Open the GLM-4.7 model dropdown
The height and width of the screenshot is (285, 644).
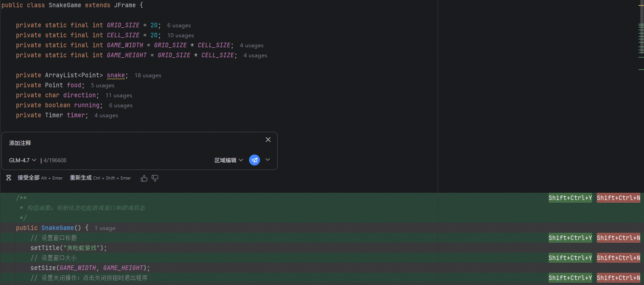click(22, 160)
